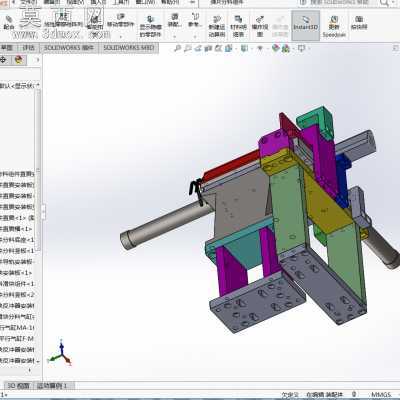
Task: Select tree item ending 安装板<1>
Action: 16,273
